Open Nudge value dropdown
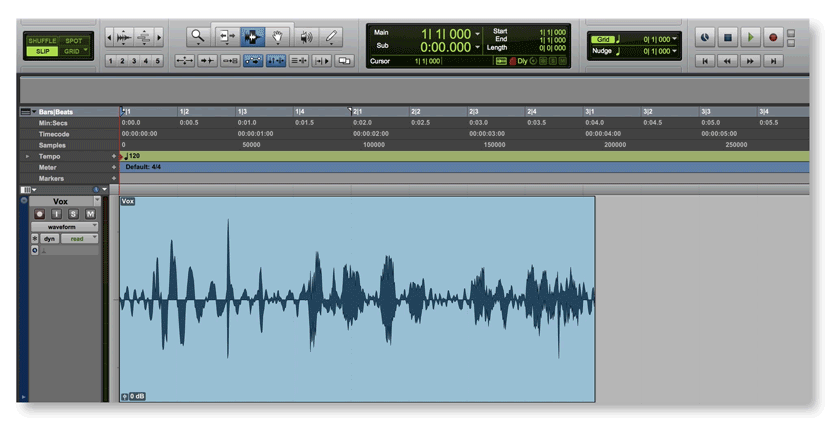The height and width of the screenshot is (431, 840). click(x=674, y=51)
